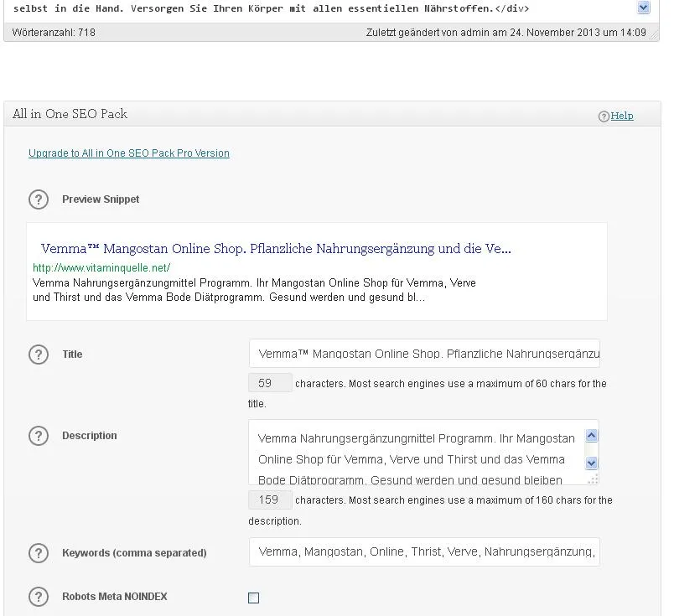674x616 pixels.
Task: Click the Wörteranzahl: 718 status text
Action: 54,33
